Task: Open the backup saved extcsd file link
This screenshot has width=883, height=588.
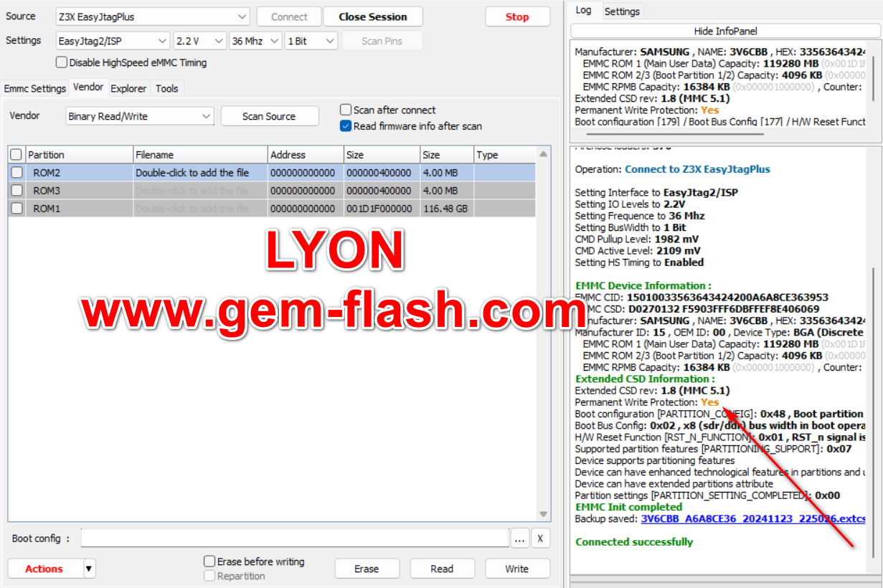Action: [753, 518]
